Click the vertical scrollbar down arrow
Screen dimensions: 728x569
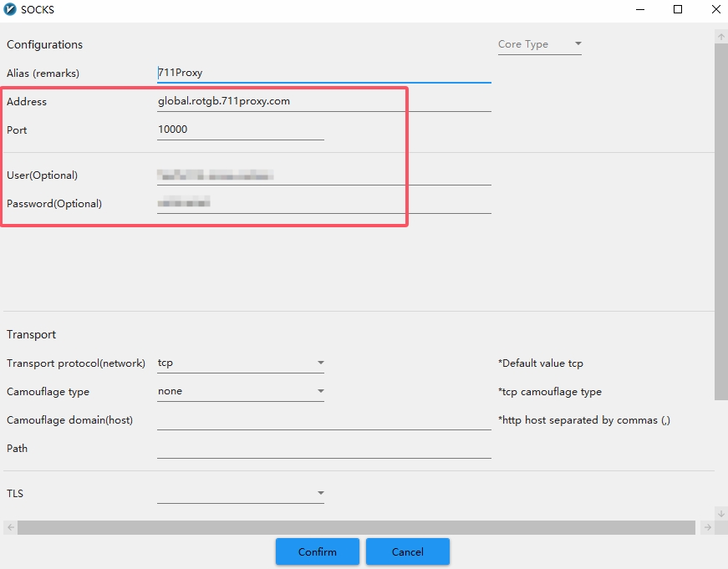tap(721, 513)
